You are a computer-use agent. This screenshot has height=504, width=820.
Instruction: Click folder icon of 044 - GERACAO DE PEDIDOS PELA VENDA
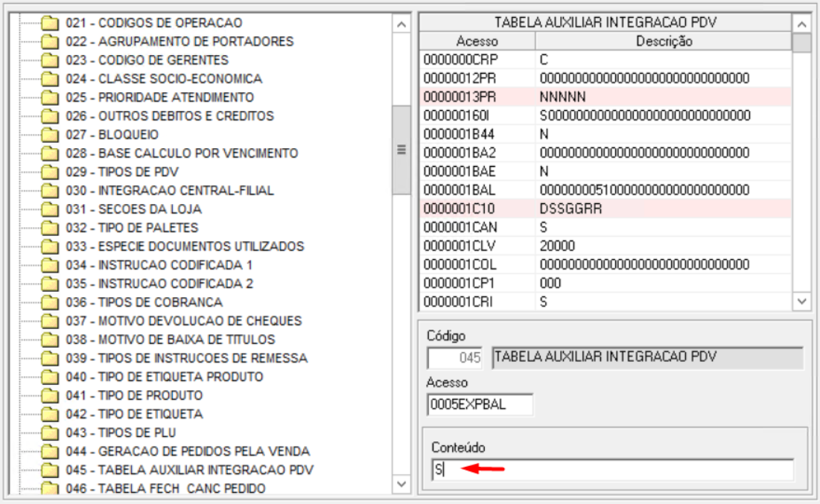pos(50,451)
